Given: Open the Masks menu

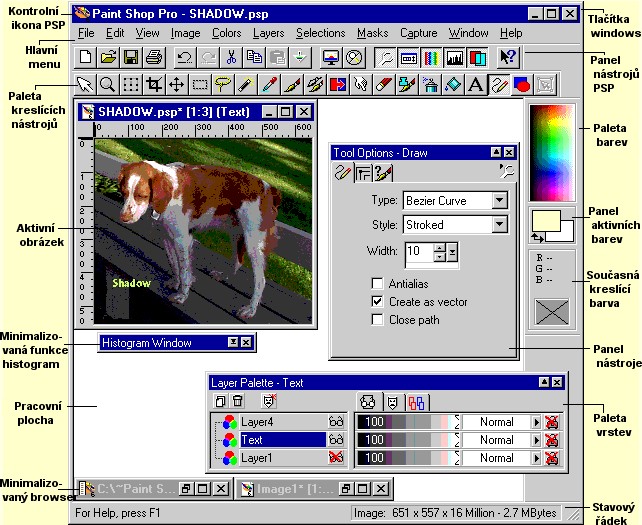Looking at the screenshot, I should [x=372, y=33].
